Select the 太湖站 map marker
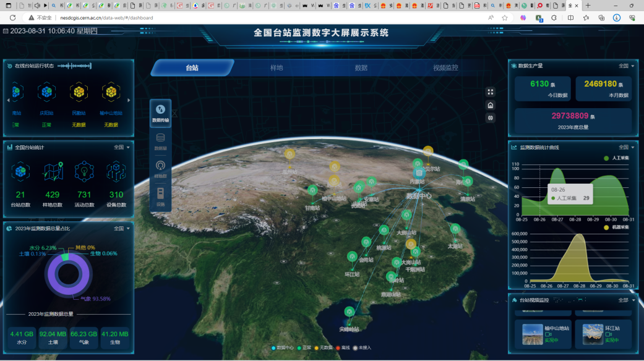The width and height of the screenshot is (644, 361). click(455, 229)
